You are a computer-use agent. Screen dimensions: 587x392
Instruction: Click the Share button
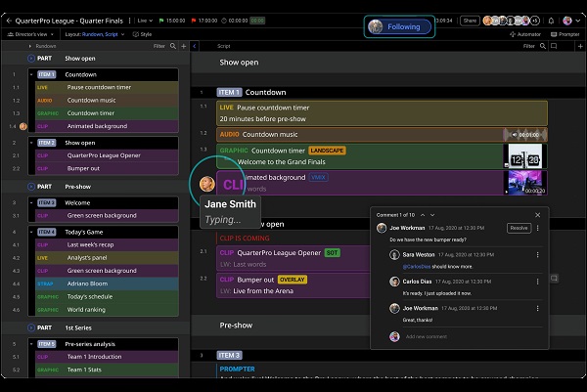[x=470, y=21]
